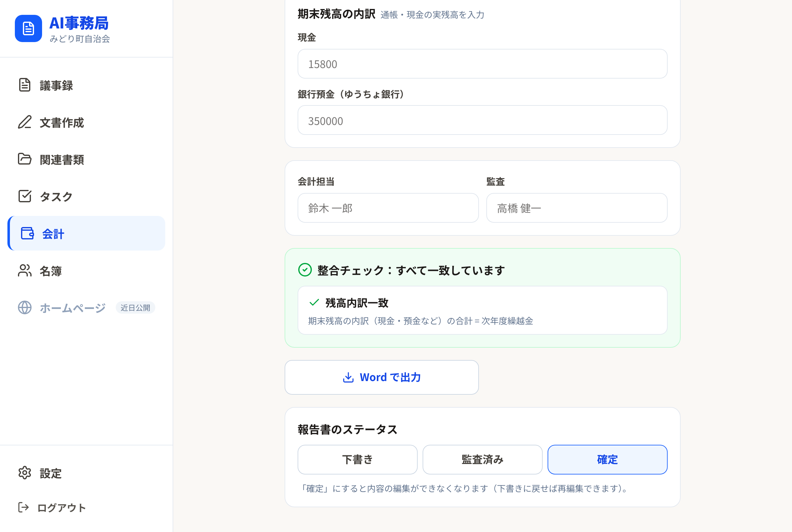The image size is (792, 532).
Task: Click the AI事務局 blue document logo icon
Action: pos(28,28)
